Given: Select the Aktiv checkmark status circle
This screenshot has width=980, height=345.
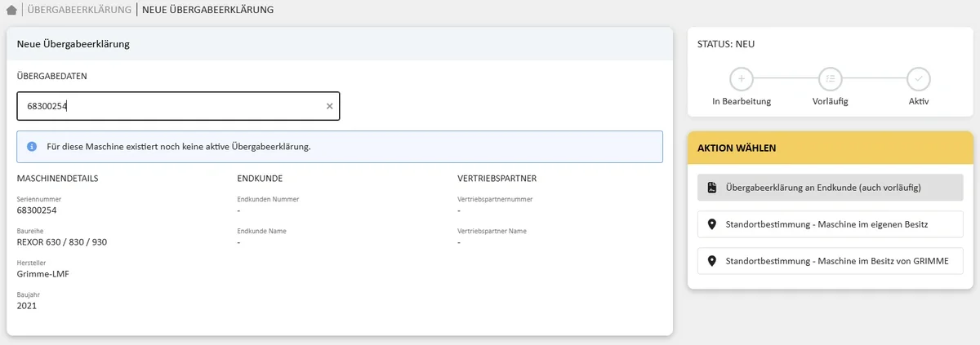Looking at the screenshot, I should pos(919,79).
